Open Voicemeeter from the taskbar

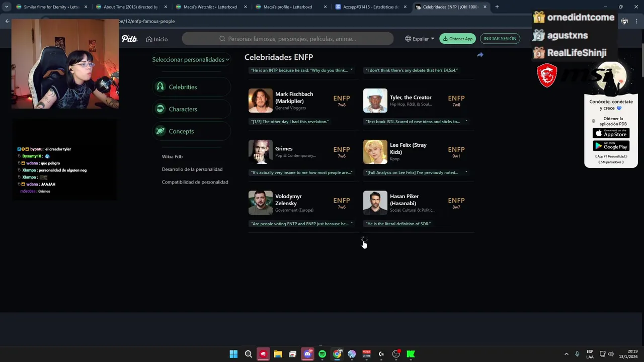coord(366,354)
